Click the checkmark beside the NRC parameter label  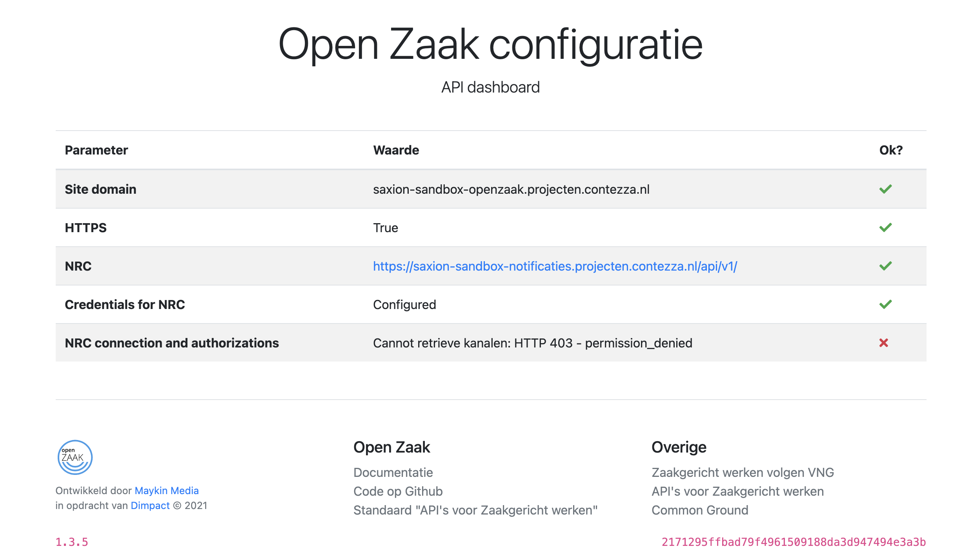(x=886, y=265)
